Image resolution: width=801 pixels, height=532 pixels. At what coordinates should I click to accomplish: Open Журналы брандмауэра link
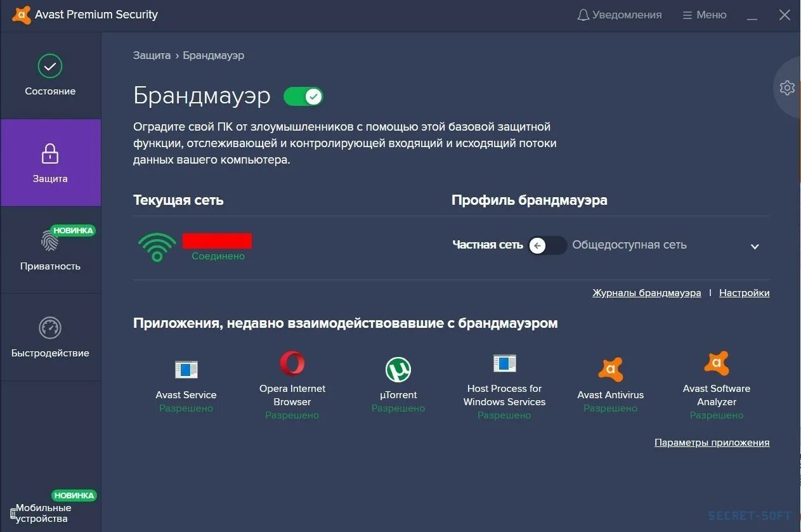click(647, 293)
